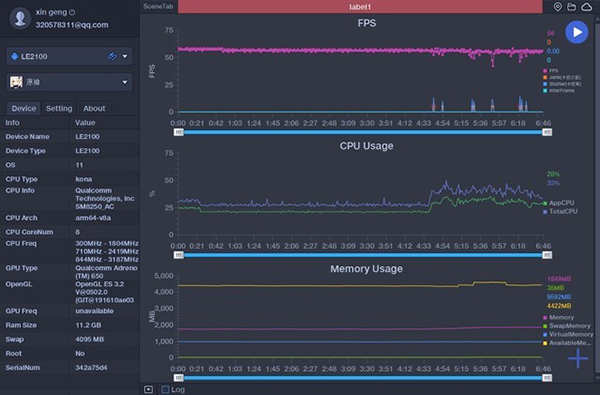Switch to the Setting tab

(59, 108)
